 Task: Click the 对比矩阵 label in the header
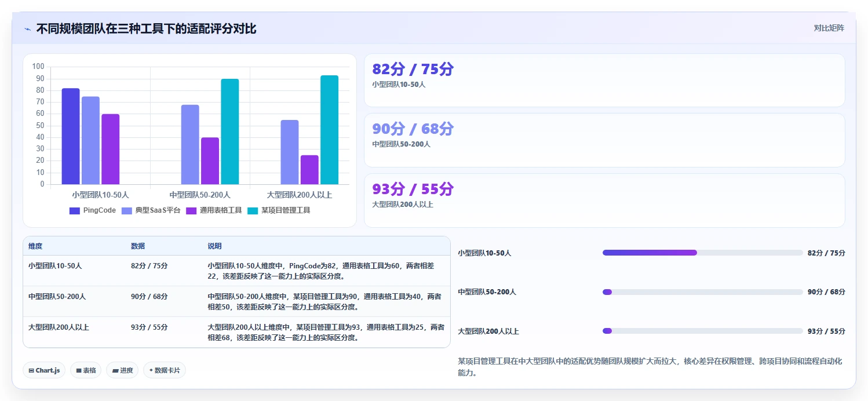(829, 28)
